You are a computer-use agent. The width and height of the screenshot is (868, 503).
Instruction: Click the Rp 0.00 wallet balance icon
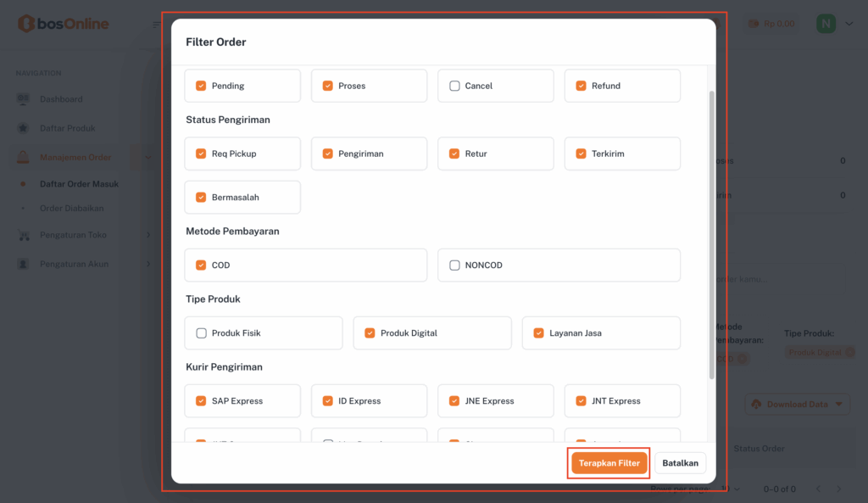(754, 24)
